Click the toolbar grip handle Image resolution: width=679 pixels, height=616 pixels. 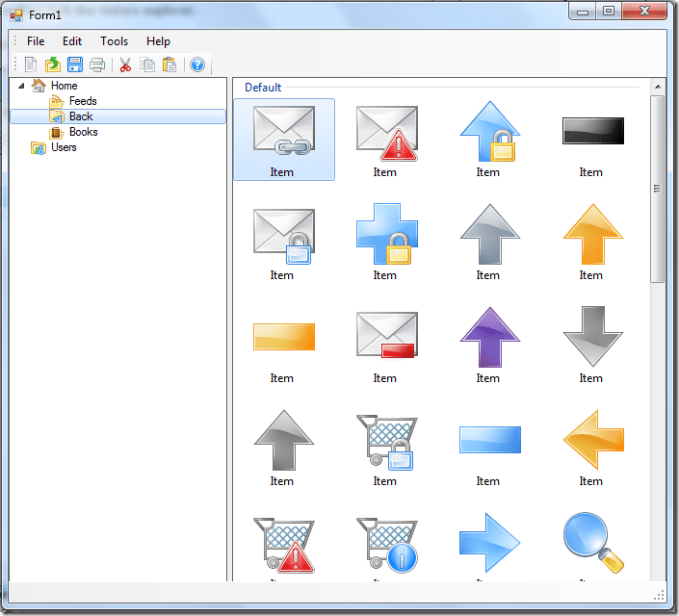(15, 64)
